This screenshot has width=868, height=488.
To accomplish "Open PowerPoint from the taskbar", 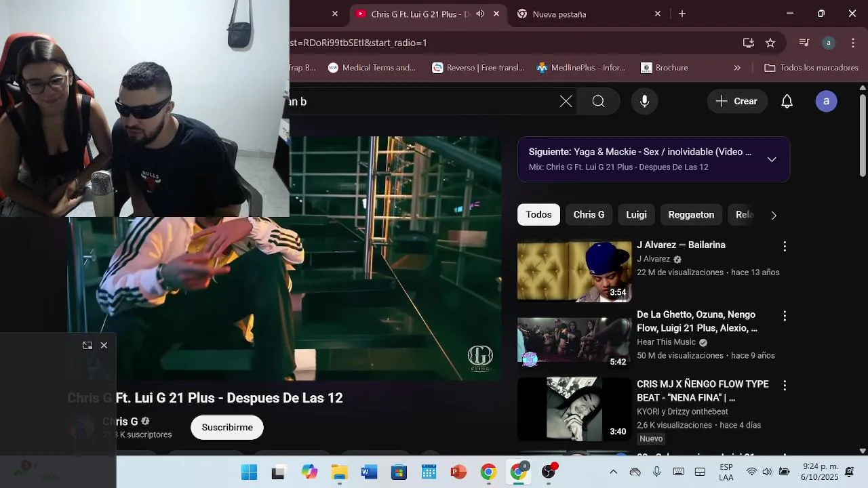I will pyautogui.click(x=458, y=472).
